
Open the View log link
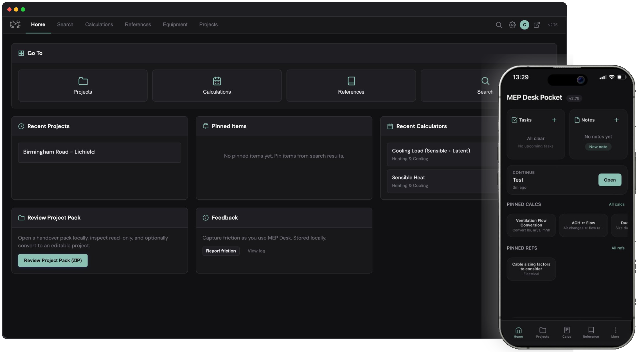click(x=256, y=251)
